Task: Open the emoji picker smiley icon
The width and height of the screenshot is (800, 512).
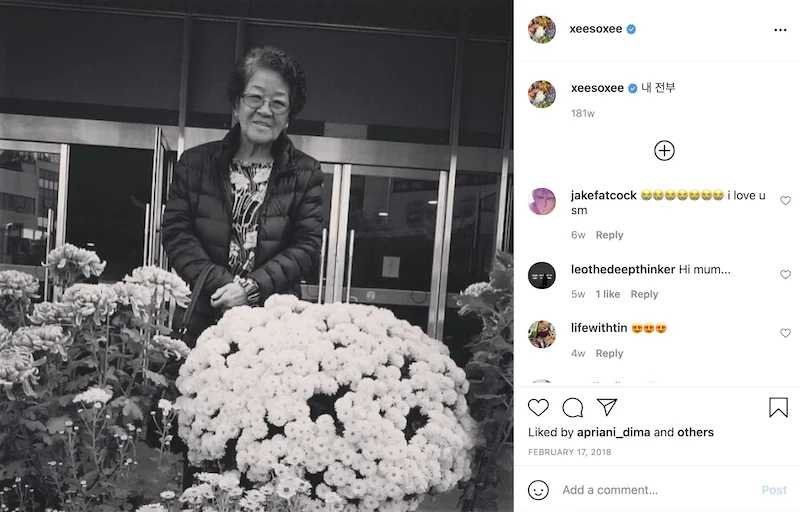Action: pyautogui.click(x=538, y=490)
